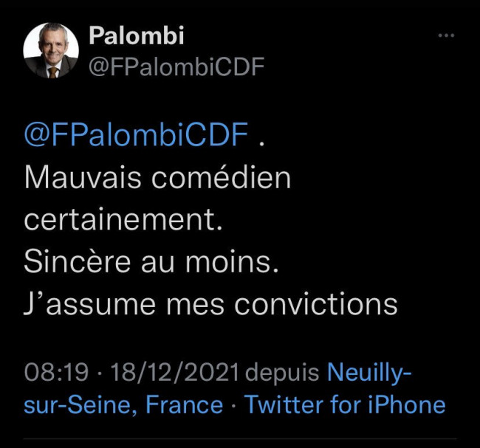Click the word "convictions" in the tweet
The image size is (480, 448).
pos(316,304)
